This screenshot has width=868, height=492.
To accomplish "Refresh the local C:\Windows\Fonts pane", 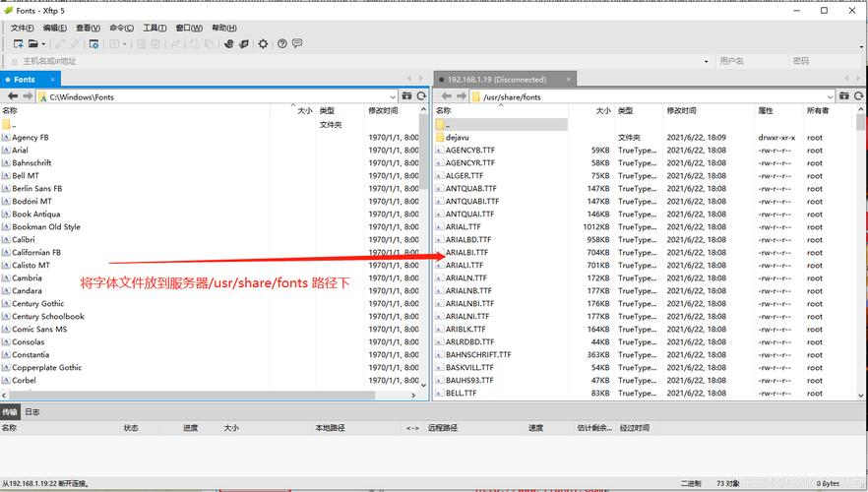I will (421, 96).
